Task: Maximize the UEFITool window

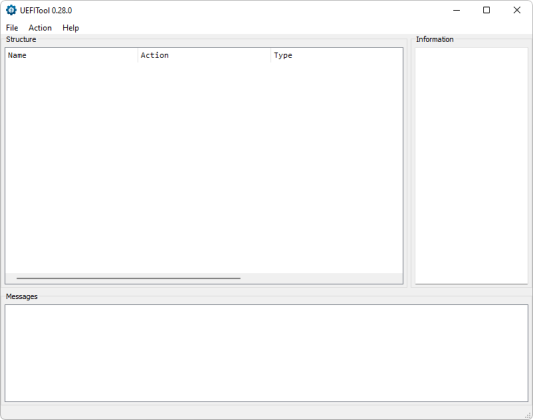Action: point(486,10)
